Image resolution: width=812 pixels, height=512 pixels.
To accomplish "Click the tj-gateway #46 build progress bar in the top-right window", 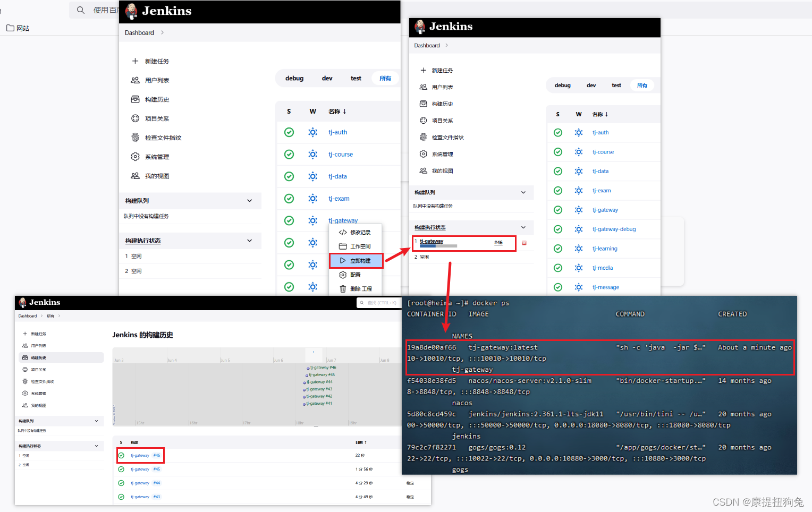I will 438,246.
